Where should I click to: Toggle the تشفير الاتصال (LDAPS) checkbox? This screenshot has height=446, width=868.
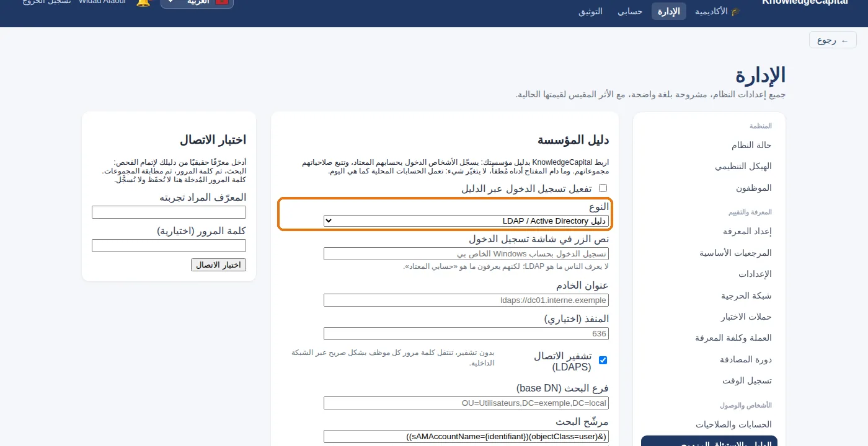click(x=603, y=360)
